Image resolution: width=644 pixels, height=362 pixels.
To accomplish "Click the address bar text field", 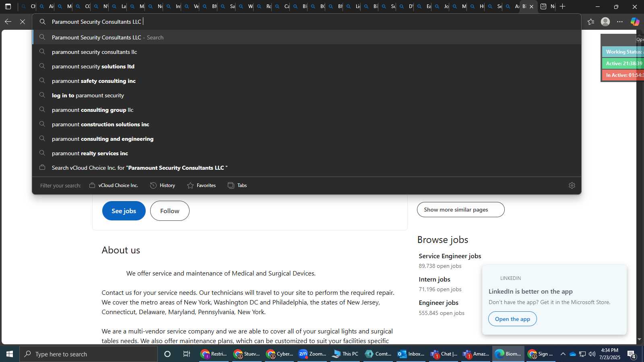I will pos(307,22).
